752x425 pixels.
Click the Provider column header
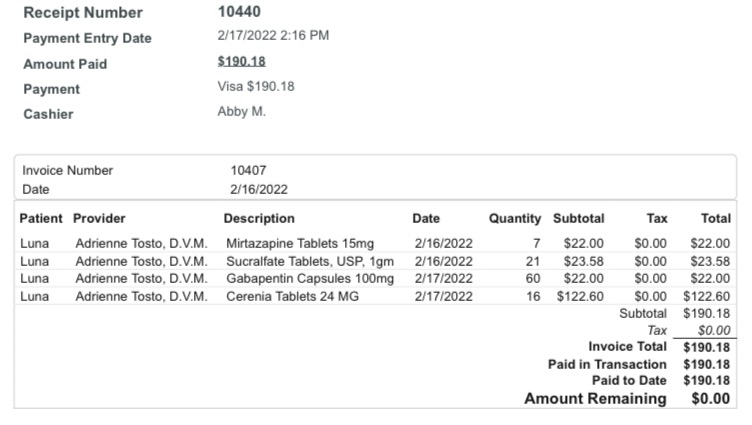pos(99,218)
